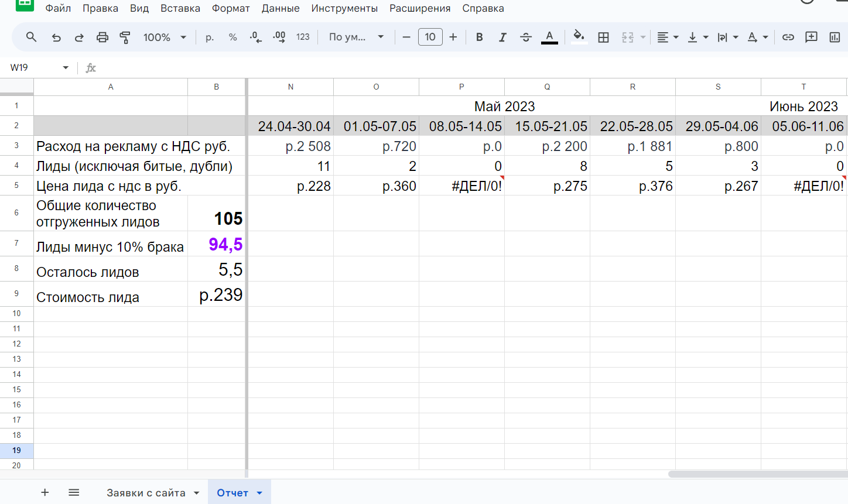Select the 24.04-30.04 date header cell
The width and height of the screenshot is (848, 504).
point(291,126)
